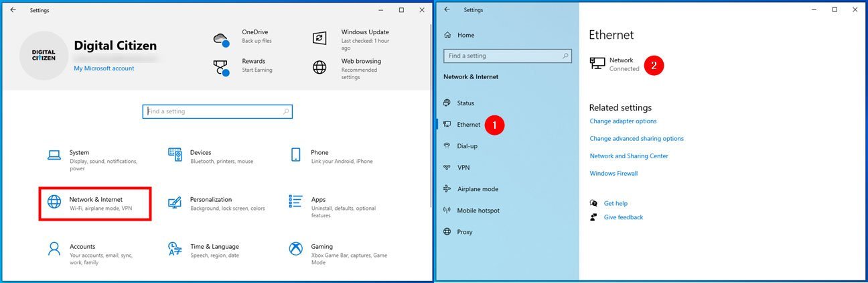Click the Network & Internet globe icon

tap(54, 202)
